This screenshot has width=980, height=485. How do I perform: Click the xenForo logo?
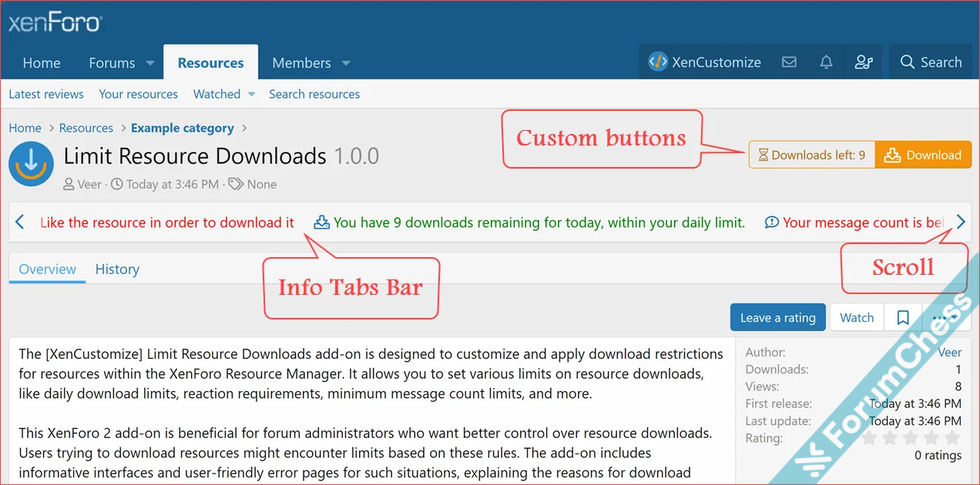click(55, 22)
